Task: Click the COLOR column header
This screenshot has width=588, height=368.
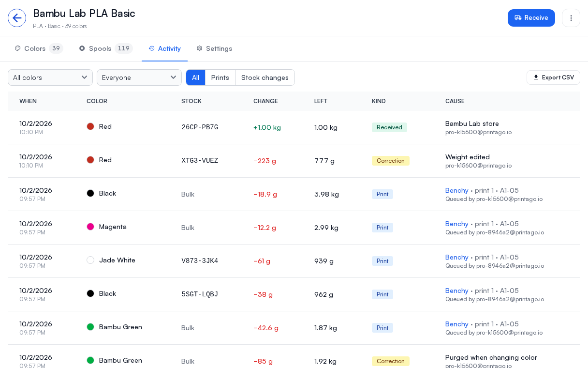Action: (x=97, y=101)
